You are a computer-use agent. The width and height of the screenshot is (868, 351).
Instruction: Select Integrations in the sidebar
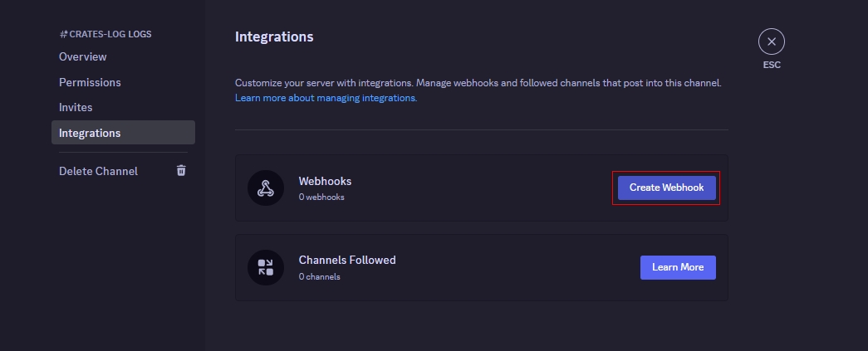click(90, 133)
